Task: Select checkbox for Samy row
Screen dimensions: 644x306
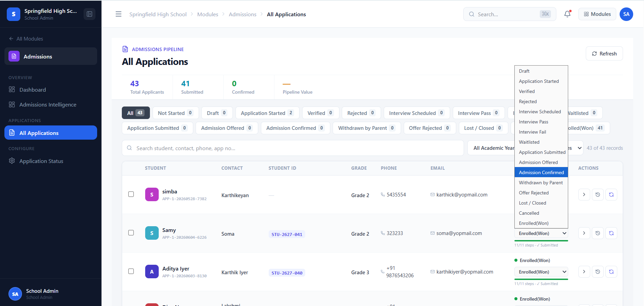Action: [x=131, y=233]
